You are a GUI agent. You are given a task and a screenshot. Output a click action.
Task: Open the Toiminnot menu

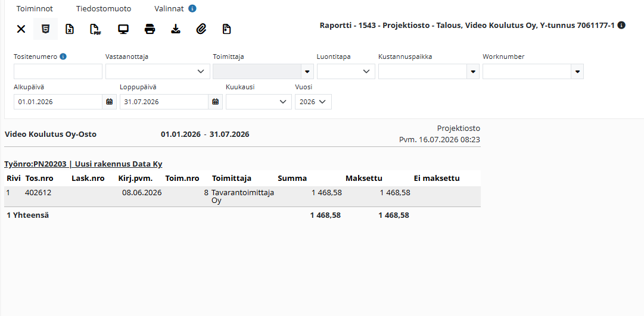pos(35,8)
